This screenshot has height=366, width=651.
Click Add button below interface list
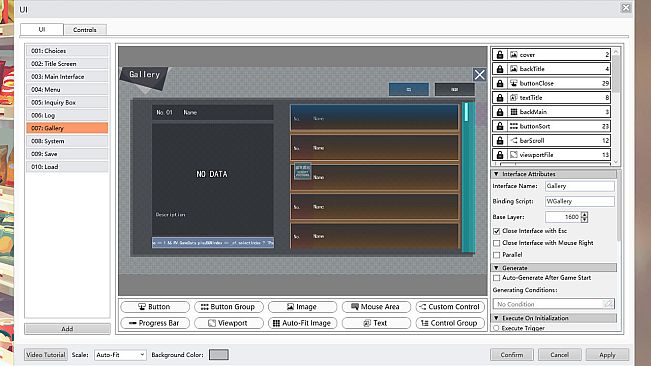pyautogui.click(x=67, y=329)
